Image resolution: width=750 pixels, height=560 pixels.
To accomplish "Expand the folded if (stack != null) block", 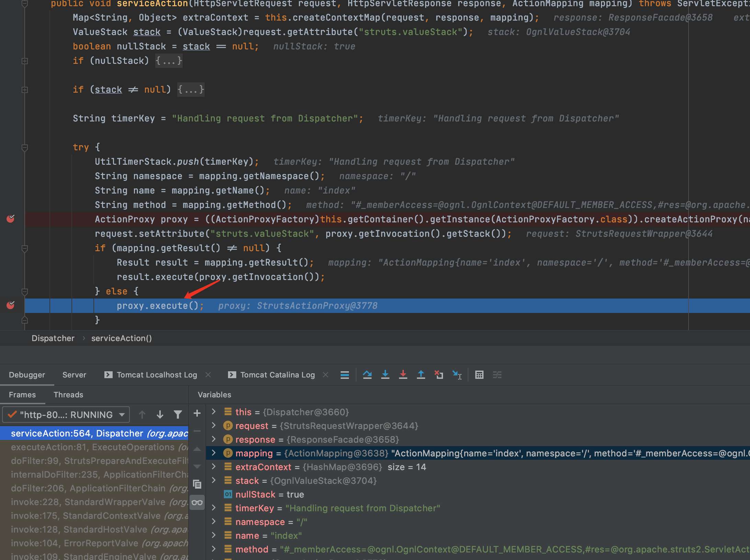I will point(191,90).
